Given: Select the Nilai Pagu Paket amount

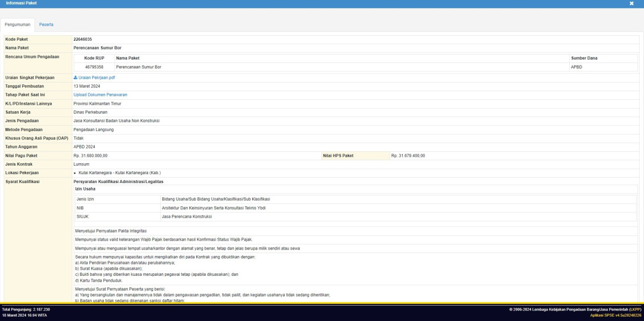Looking at the screenshot, I should point(90,156).
